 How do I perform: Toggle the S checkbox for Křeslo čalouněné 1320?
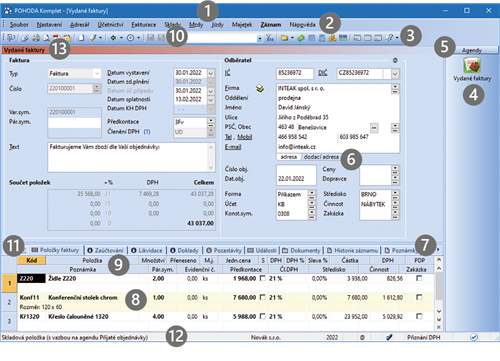(263, 316)
